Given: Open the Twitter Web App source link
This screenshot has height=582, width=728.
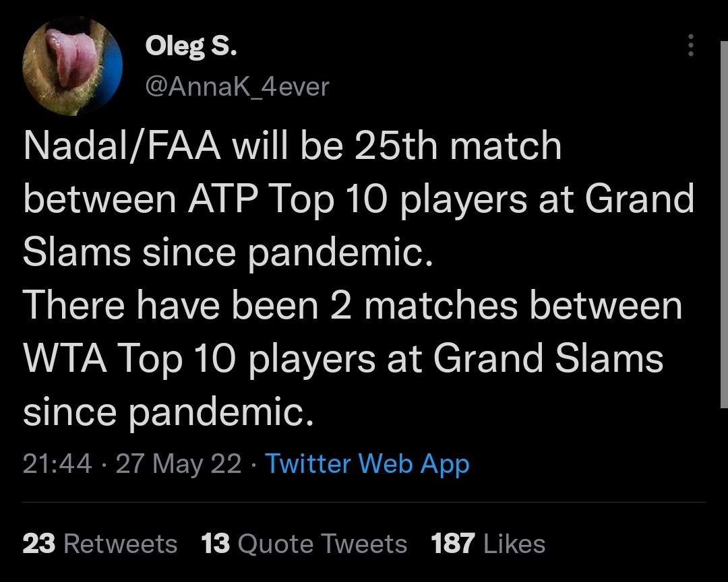Looking at the screenshot, I should (x=367, y=463).
